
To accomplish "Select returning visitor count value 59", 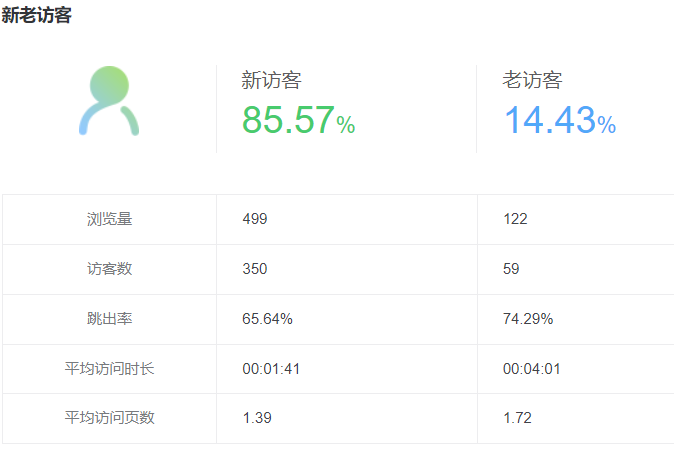I will click(x=511, y=269).
